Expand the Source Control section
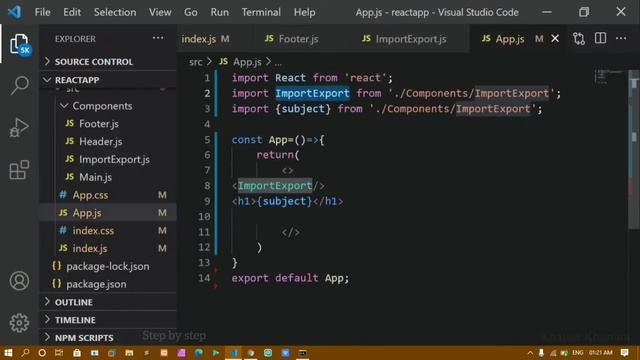Screen dimensions: 640x360 tap(108, 62)
